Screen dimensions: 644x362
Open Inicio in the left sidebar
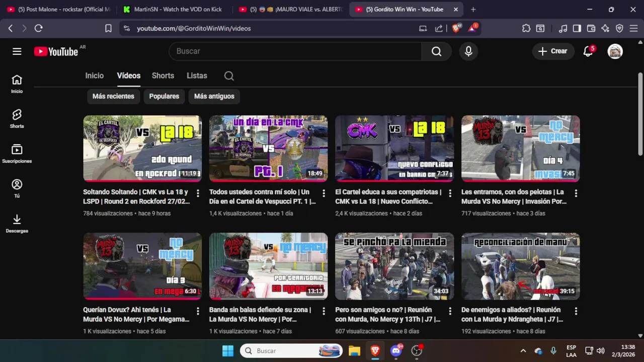[x=17, y=84]
